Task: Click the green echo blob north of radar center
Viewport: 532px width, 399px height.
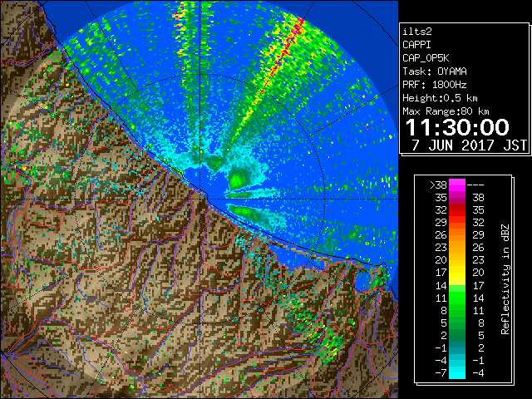Action: tap(239, 179)
